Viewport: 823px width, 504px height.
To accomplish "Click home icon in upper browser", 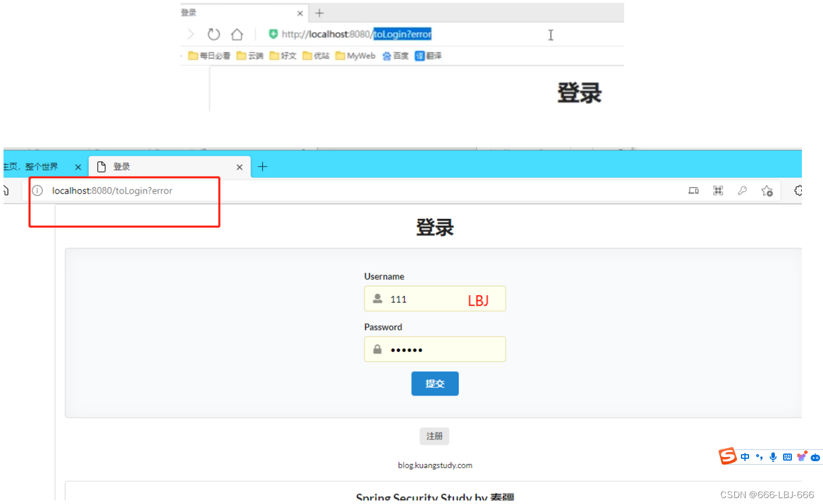I will click(x=237, y=34).
